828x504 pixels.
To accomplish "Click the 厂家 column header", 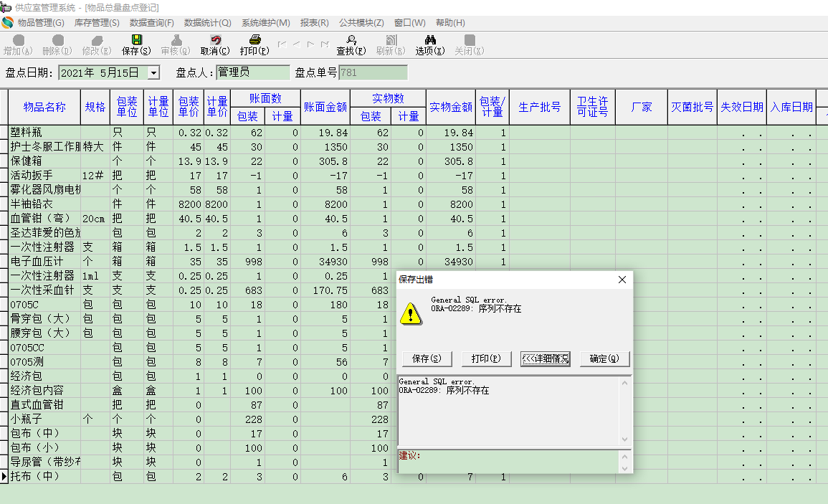I will [642, 107].
